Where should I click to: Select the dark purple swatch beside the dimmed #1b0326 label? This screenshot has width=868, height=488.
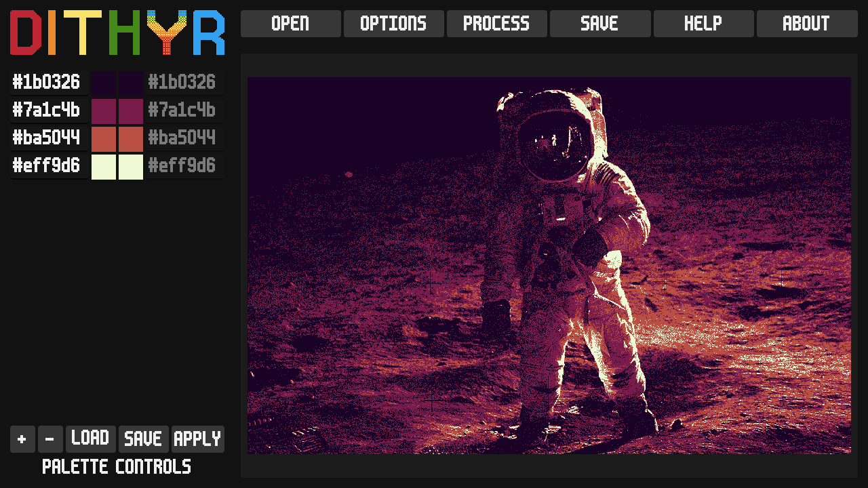point(131,83)
